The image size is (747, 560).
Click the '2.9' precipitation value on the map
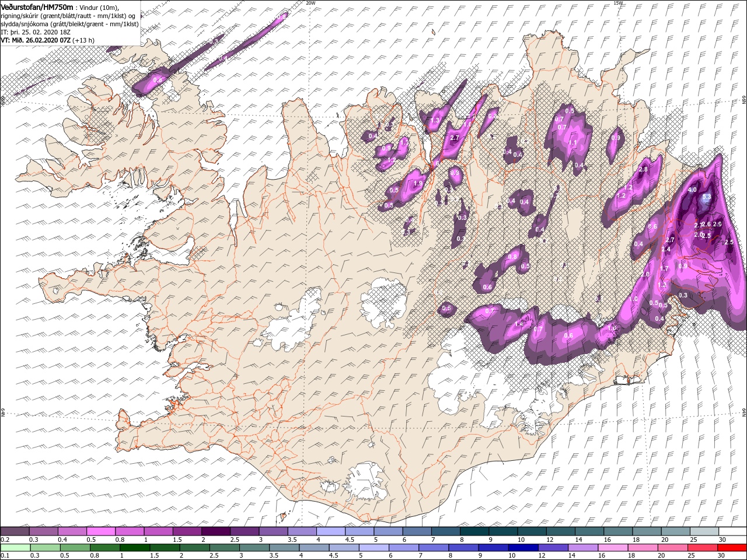tap(718, 225)
